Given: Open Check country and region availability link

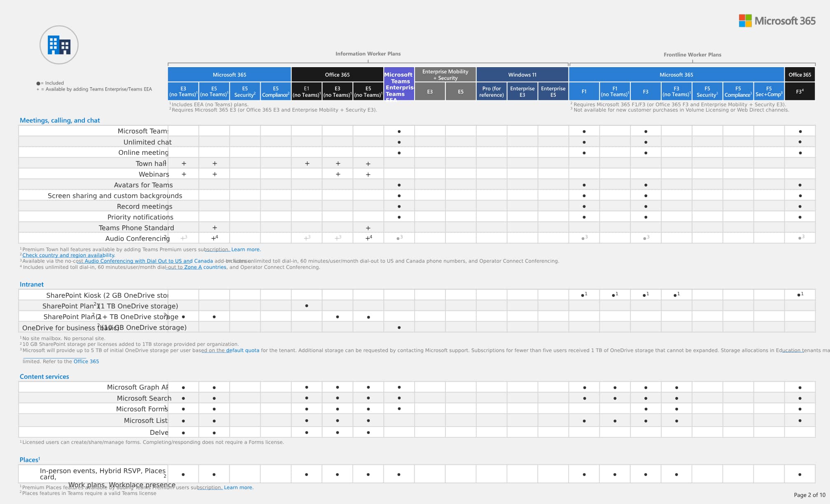Looking at the screenshot, I should (68, 255).
